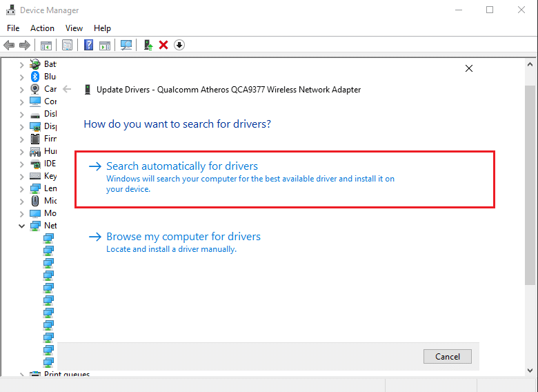
Task: Expand the Keyboards tree node
Action: coord(21,176)
